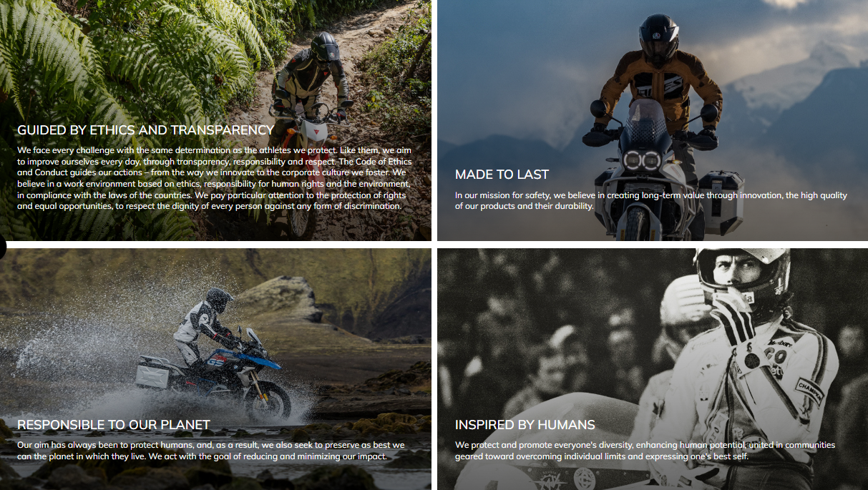Select the Inspired by Humans description text
This screenshot has height=490, width=868.
point(645,451)
